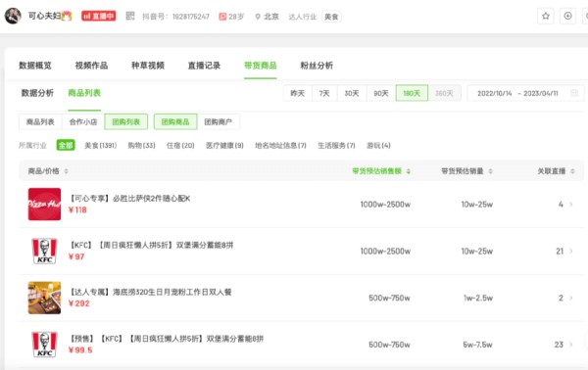The image size is (588, 370).
Task: Expand related lives chevron for Pizza Hut row
Action: point(571,205)
